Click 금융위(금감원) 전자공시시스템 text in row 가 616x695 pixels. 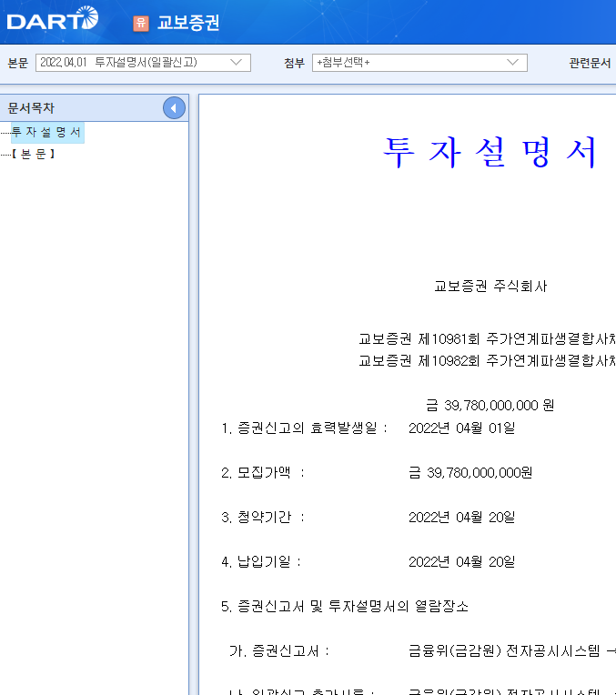click(504, 651)
